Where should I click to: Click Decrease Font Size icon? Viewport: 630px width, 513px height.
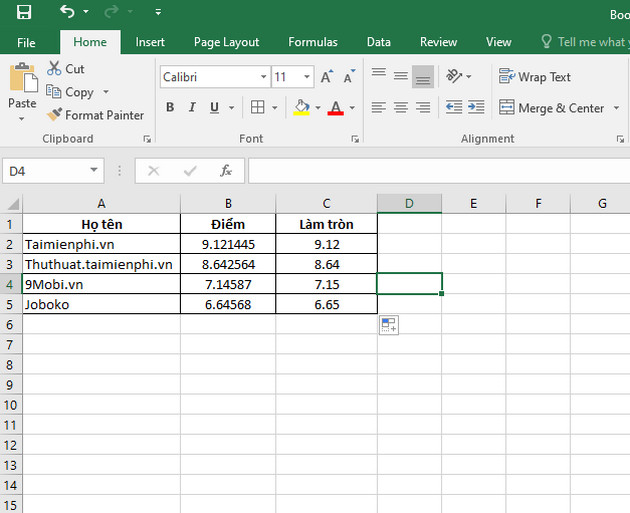tap(349, 76)
